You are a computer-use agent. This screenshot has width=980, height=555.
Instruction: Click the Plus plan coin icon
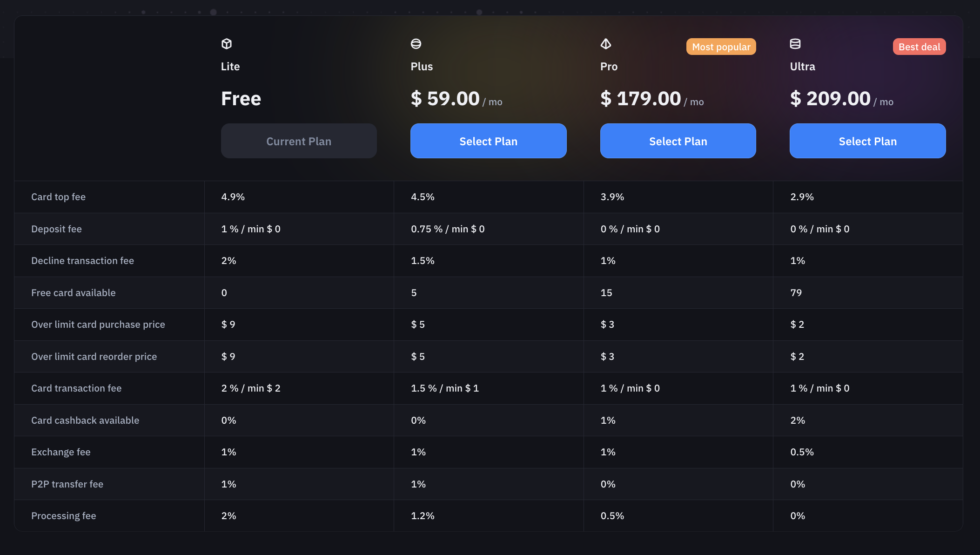416,44
